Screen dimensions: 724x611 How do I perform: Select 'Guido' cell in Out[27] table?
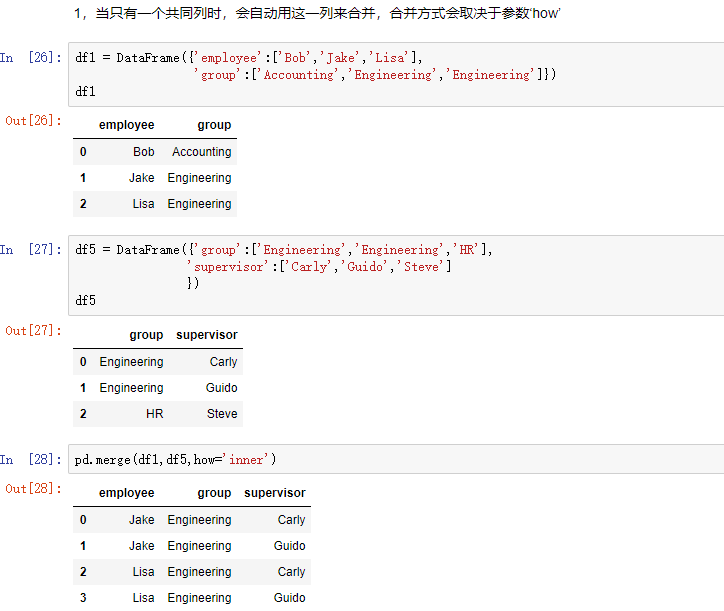point(222,387)
